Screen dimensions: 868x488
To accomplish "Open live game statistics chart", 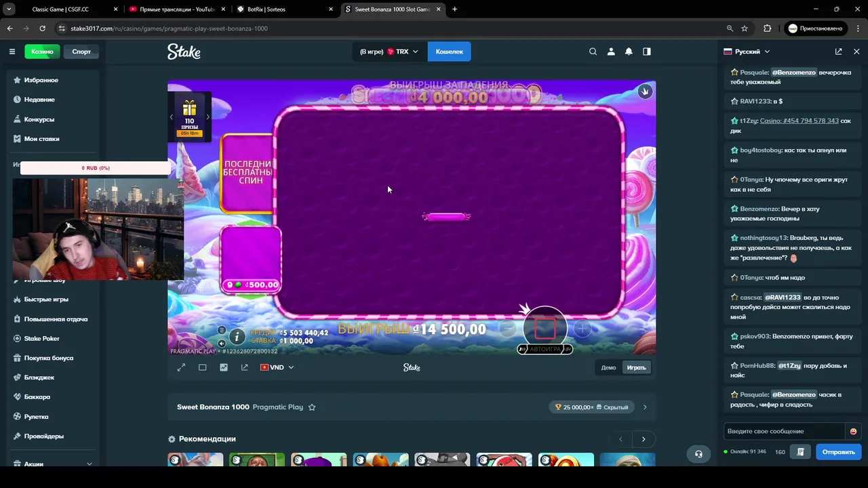I will [224, 367].
